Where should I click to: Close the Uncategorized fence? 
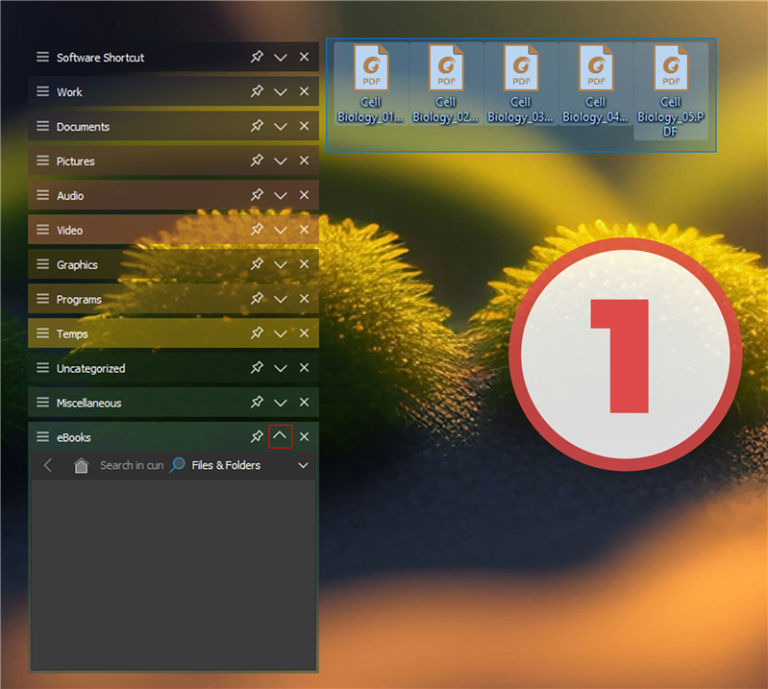point(304,367)
